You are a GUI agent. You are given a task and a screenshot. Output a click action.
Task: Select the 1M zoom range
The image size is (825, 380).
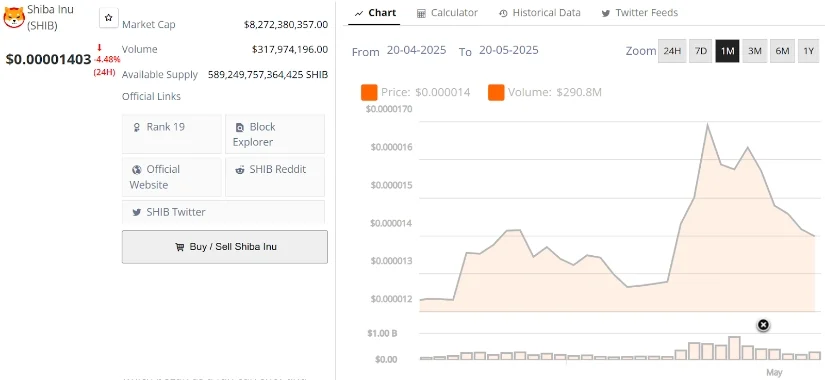[727, 51]
